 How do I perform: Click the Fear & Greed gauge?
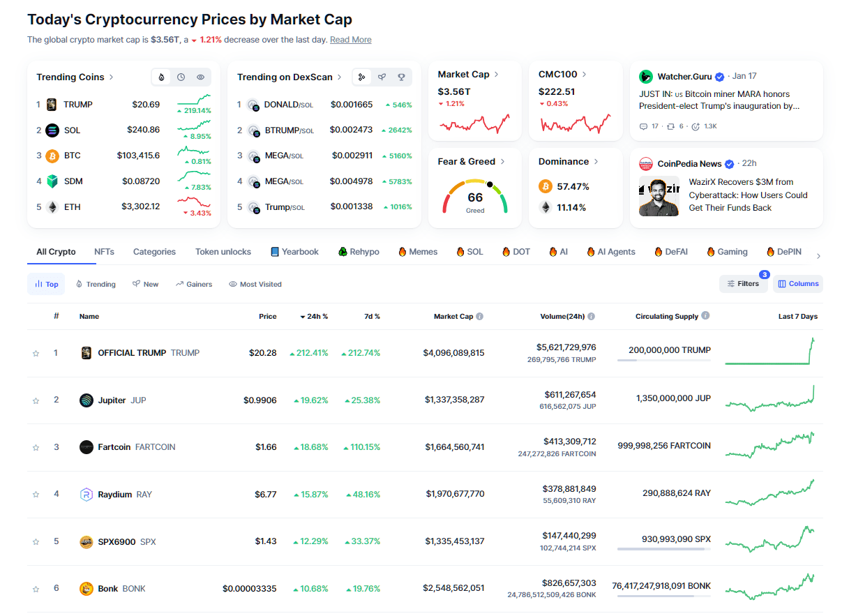tap(475, 197)
